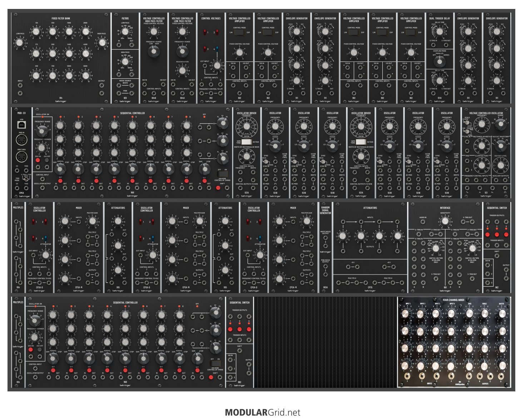526x420 pixels.
Task: Turn the Aux Out Waveform selector knob
Action: [x=501, y=146]
